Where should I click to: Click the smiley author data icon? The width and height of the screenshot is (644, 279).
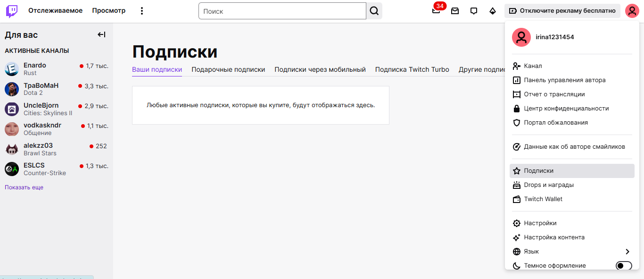pyautogui.click(x=516, y=147)
